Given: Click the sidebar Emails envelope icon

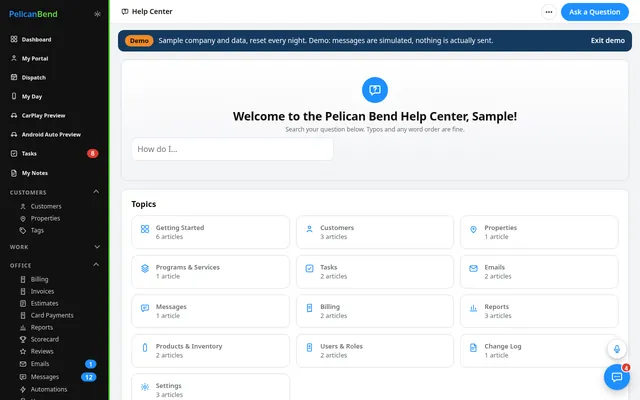Looking at the screenshot, I should pyautogui.click(x=23, y=364).
